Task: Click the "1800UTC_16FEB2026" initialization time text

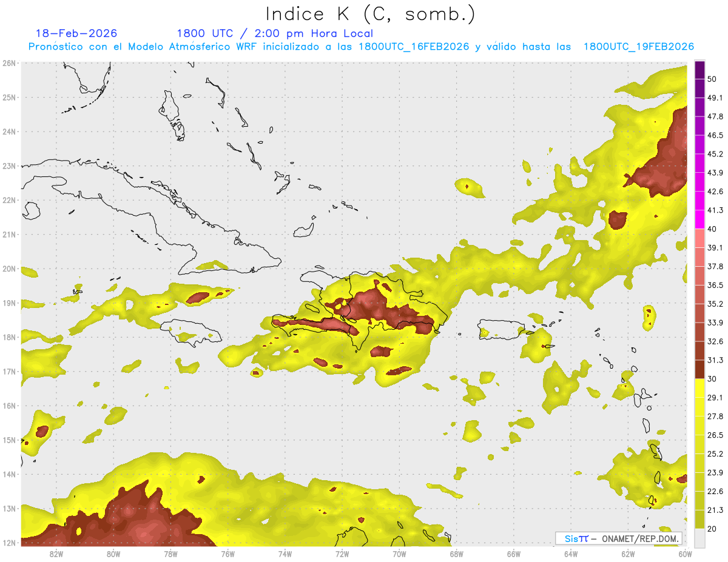Action: click(413, 46)
